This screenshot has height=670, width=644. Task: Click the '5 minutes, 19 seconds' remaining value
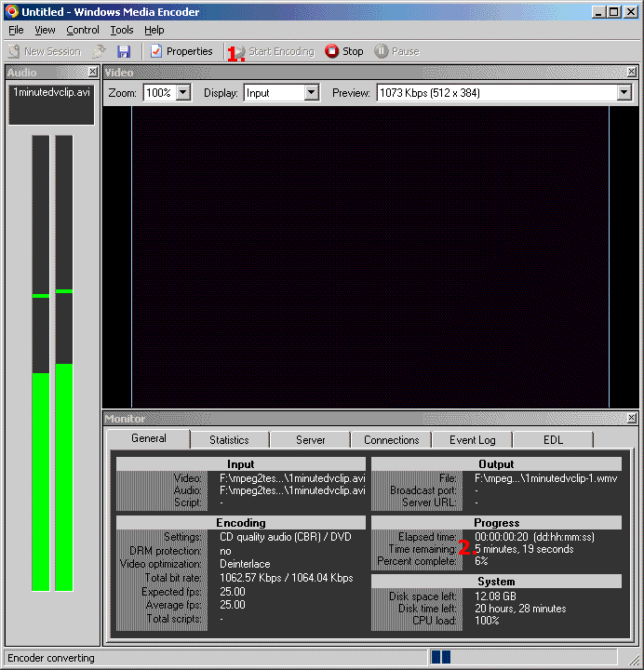(524, 549)
